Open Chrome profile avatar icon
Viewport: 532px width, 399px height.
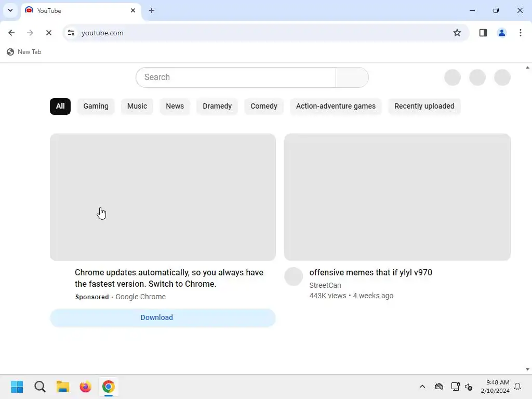click(x=501, y=33)
